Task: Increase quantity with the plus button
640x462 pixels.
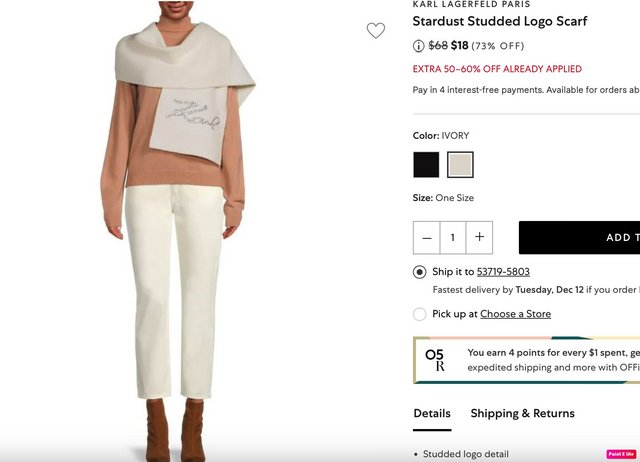Action: coord(480,238)
